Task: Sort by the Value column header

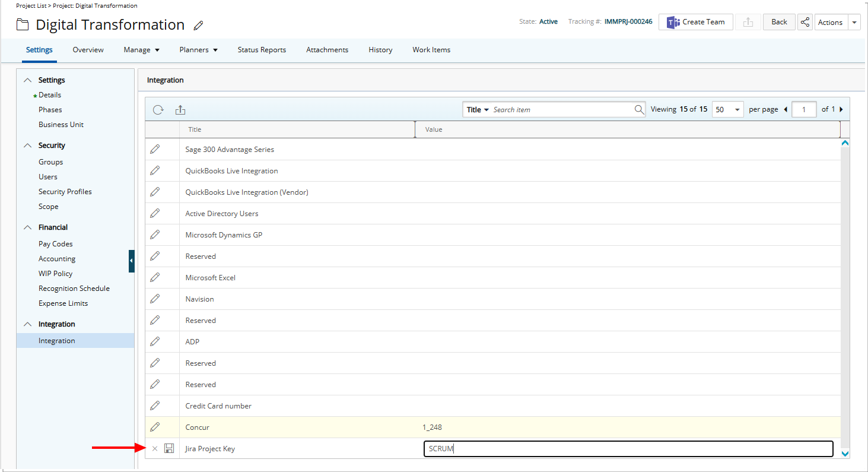Action: click(434, 129)
